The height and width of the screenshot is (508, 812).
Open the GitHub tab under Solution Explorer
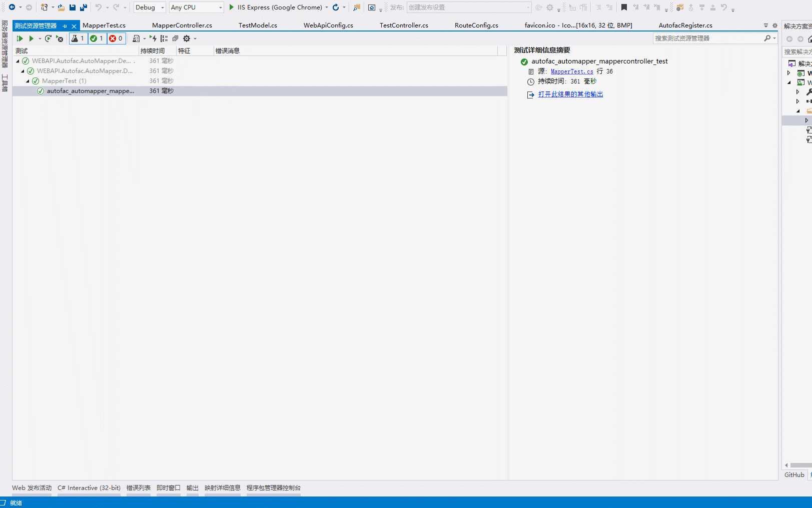coord(794,475)
